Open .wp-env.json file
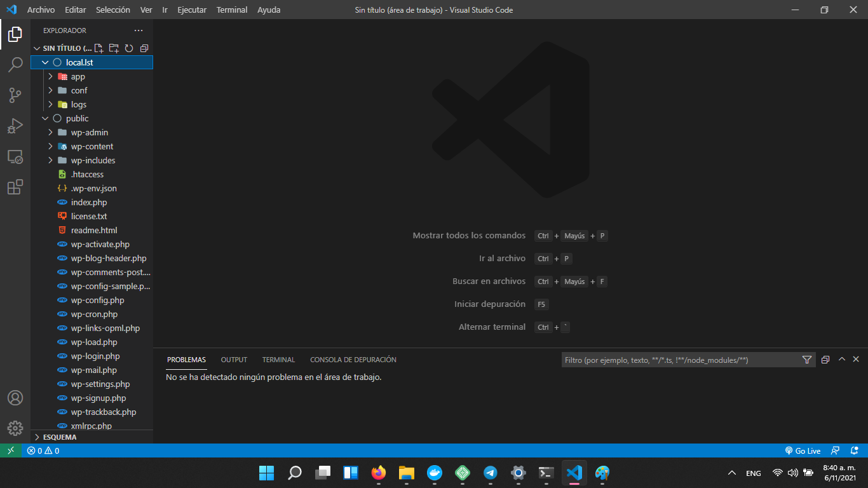Screen dimensions: 868x488 (x=92, y=188)
